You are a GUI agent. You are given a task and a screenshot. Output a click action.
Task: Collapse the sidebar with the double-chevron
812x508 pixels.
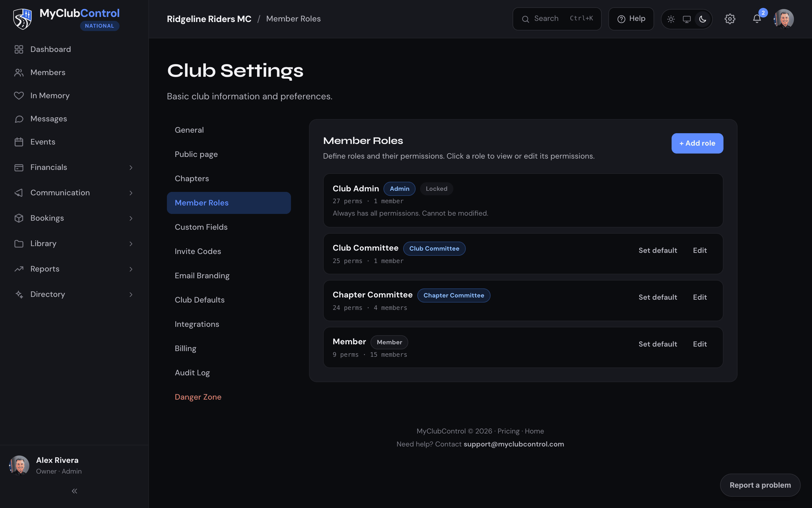coord(74,491)
